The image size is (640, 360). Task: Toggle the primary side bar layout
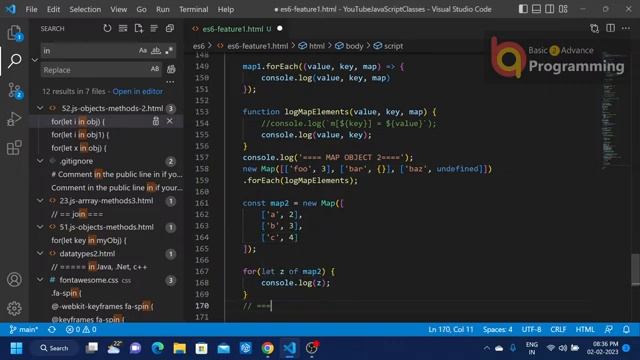pos(523,9)
